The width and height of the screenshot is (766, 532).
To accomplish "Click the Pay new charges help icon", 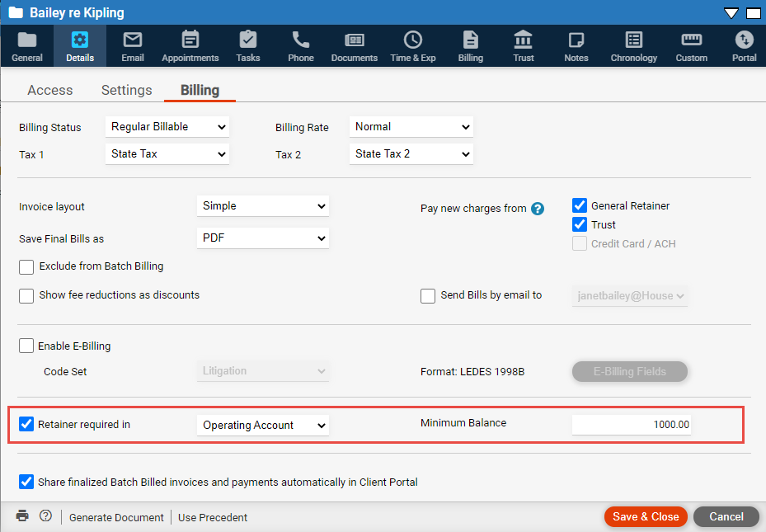I will click(538, 209).
